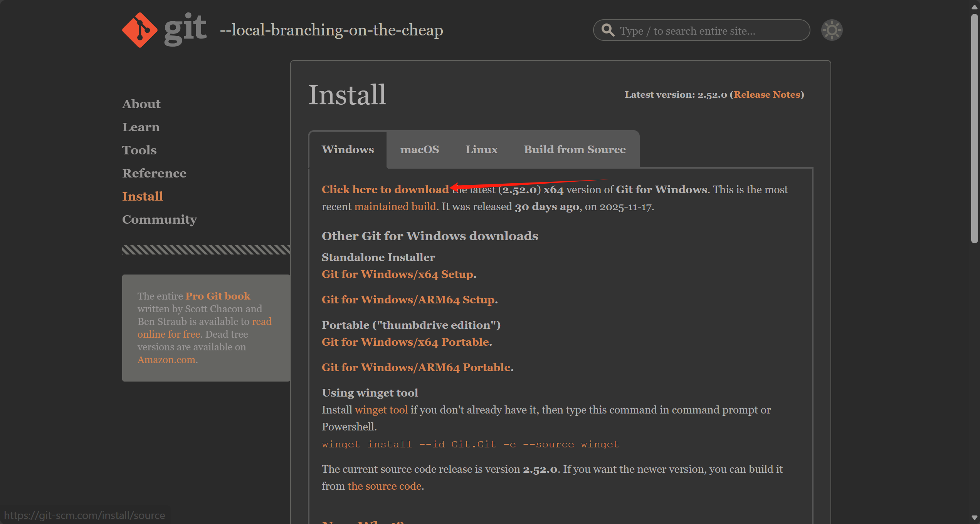Switch to the Linux tab

pyautogui.click(x=481, y=149)
